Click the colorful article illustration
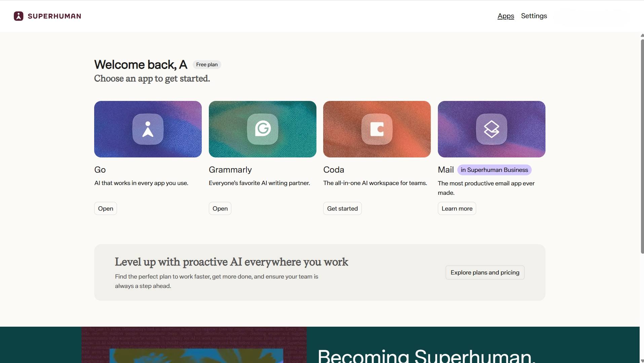This screenshot has width=644, height=363. [x=194, y=345]
